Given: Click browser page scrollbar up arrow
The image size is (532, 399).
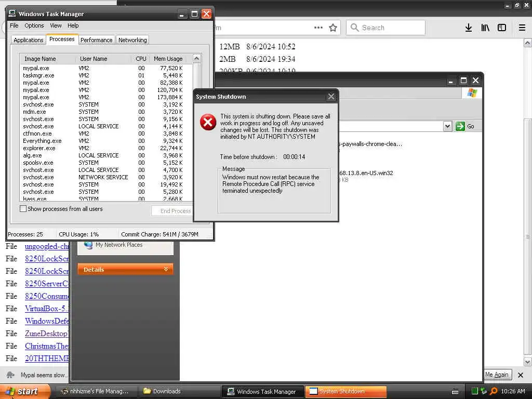Looking at the screenshot, I should pos(528,43).
